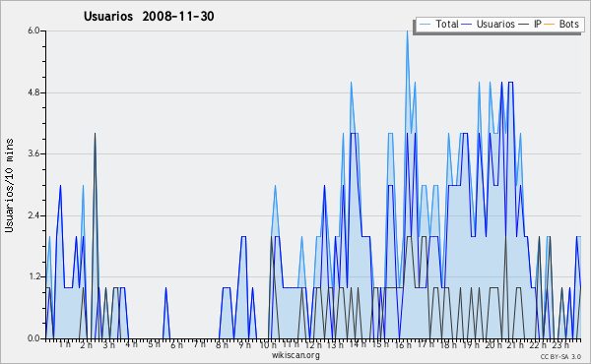Click the 4.8 y-axis value
The height and width of the screenshot is (364, 591).
point(33,92)
